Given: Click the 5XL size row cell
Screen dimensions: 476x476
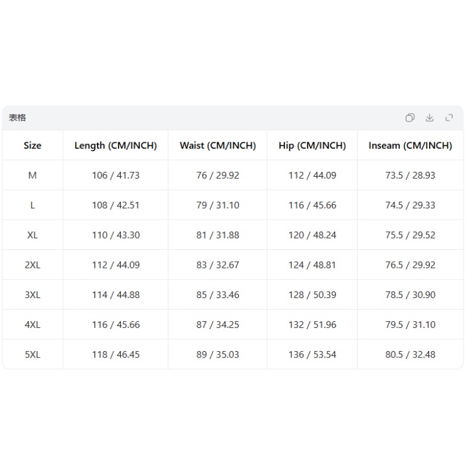Looking at the screenshot, I should (x=33, y=355).
